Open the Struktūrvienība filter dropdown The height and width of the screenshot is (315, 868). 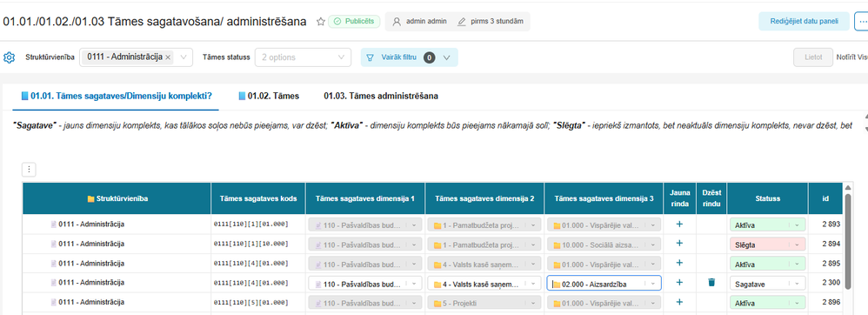pos(137,57)
